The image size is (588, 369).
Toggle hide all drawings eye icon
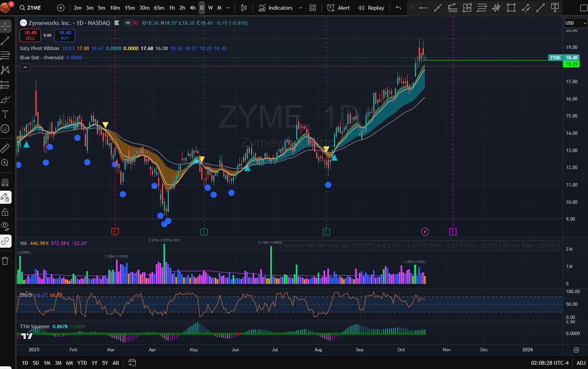click(x=5, y=226)
